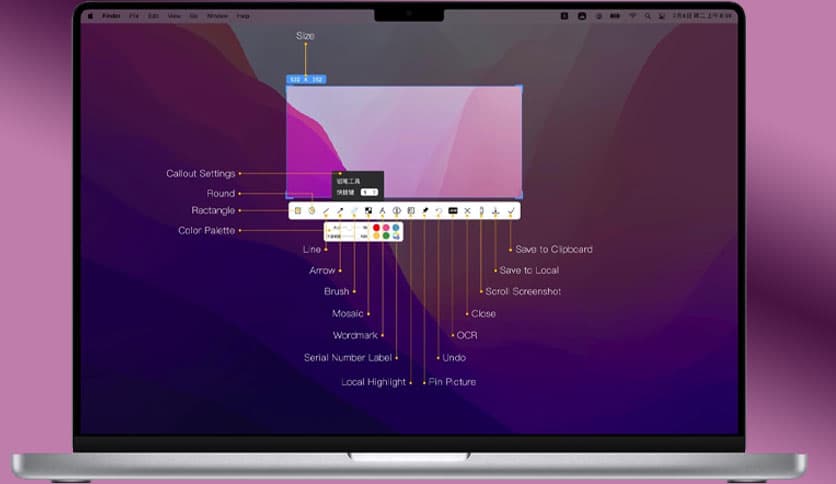
Task: Click the Wi-Fi status icon in the menu bar
Action: pyautogui.click(x=632, y=16)
